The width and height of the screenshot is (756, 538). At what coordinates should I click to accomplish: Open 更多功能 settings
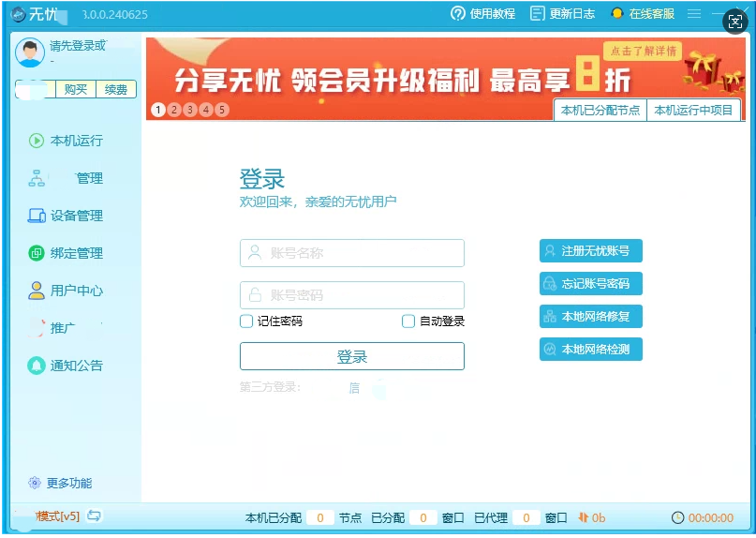click(x=61, y=483)
